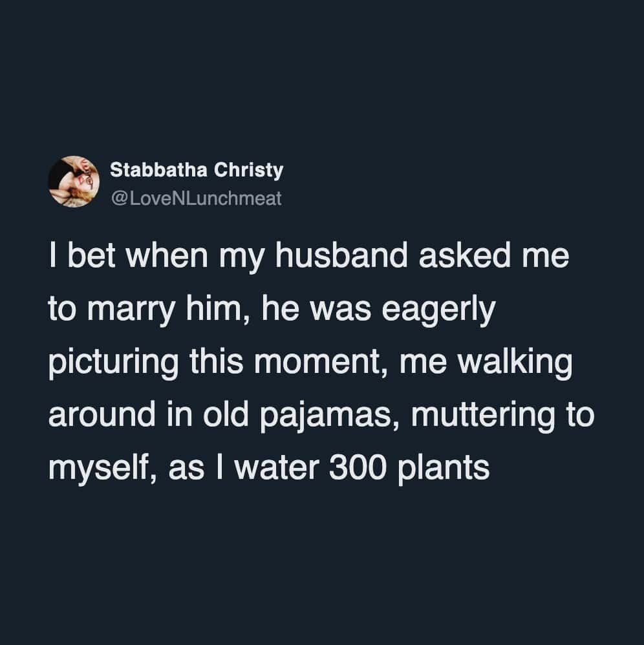
Task: Click the @LoveNLunchmeat handle
Action: click(197, 198)
